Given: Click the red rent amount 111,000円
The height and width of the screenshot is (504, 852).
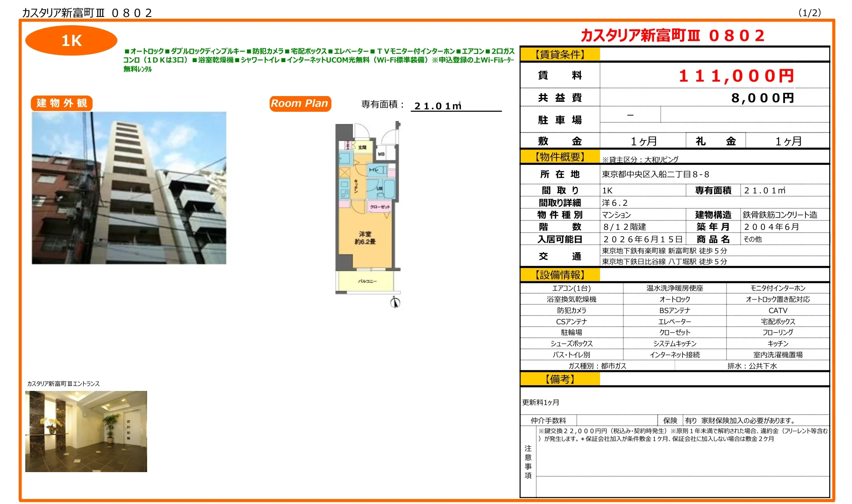Looking at the screenshot, I should (x=736, y=76).
